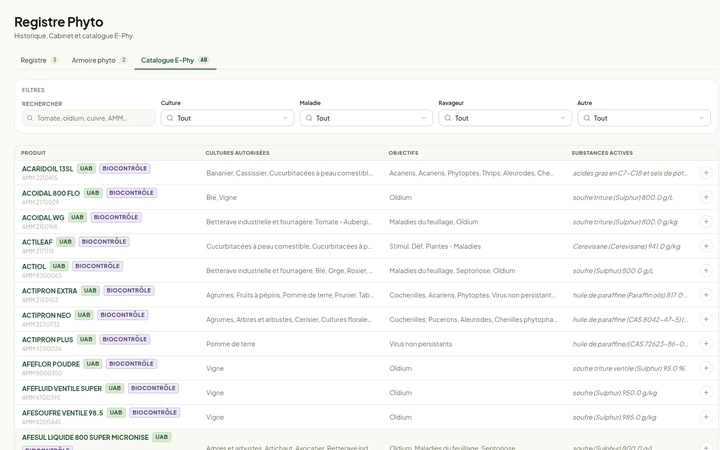Add AFEFLUID VENTILE SUPER with its plus icon

click(706, 392)
